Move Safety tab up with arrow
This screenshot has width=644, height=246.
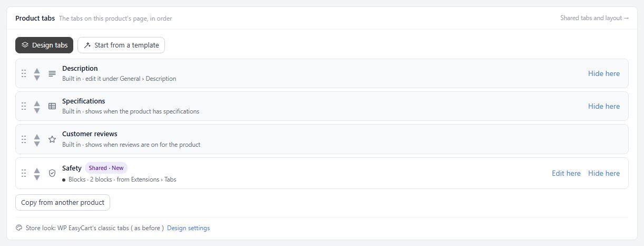tap(37, 170)
